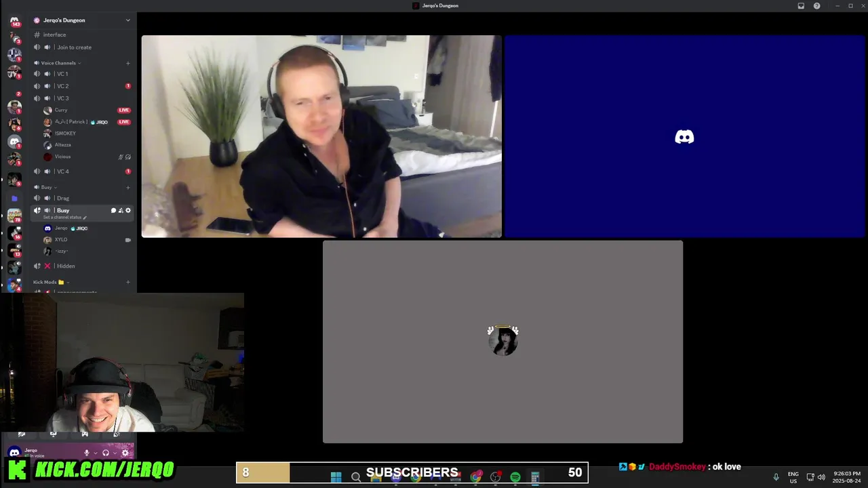Focus the blue Discord-logo video tile
Screen dimensions: 868x488
pos(684,136)
